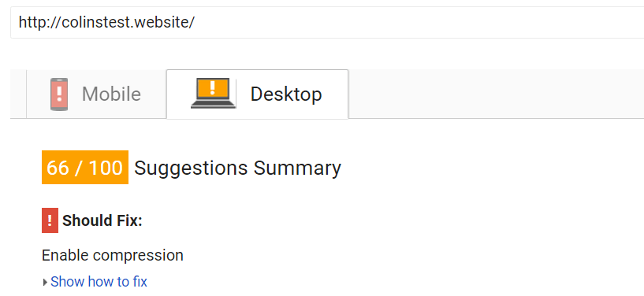Click the number 66 in the score badge
Screen dimensions: 644x296
click(x=58, y=168)
